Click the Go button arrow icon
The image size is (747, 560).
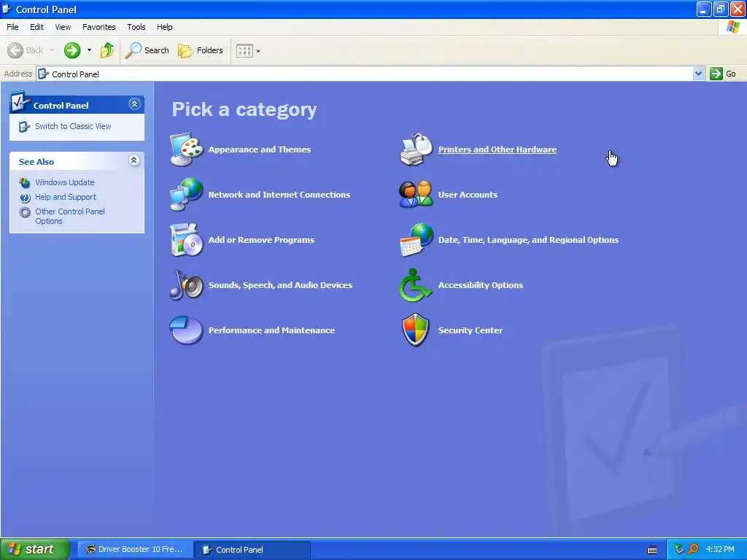coord(716,74)
